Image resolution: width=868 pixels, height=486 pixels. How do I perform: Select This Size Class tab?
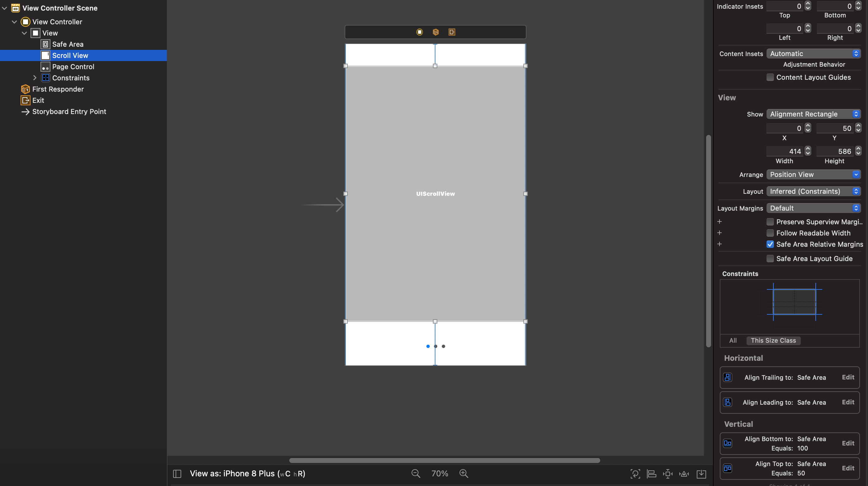[773, 340]
